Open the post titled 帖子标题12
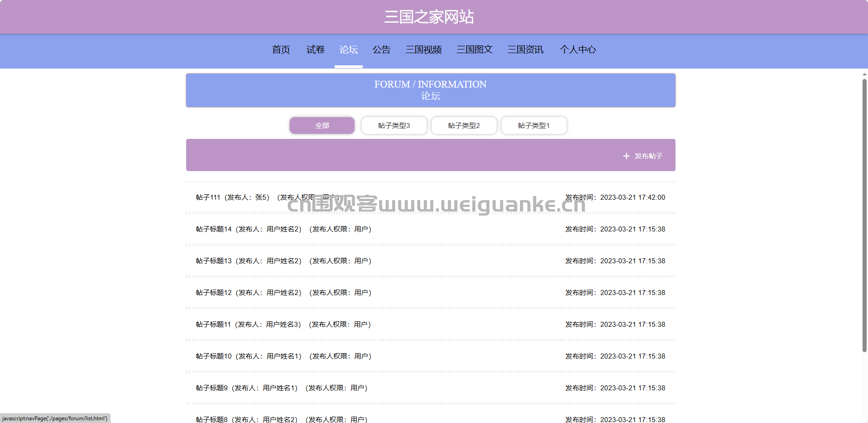The height and width of the screenshot is (423, 868). pyautogui.click(x=248, y=293)
